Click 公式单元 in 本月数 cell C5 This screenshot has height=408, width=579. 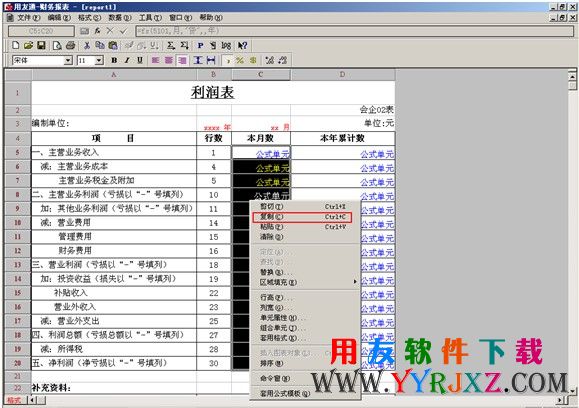click(273, 154)
